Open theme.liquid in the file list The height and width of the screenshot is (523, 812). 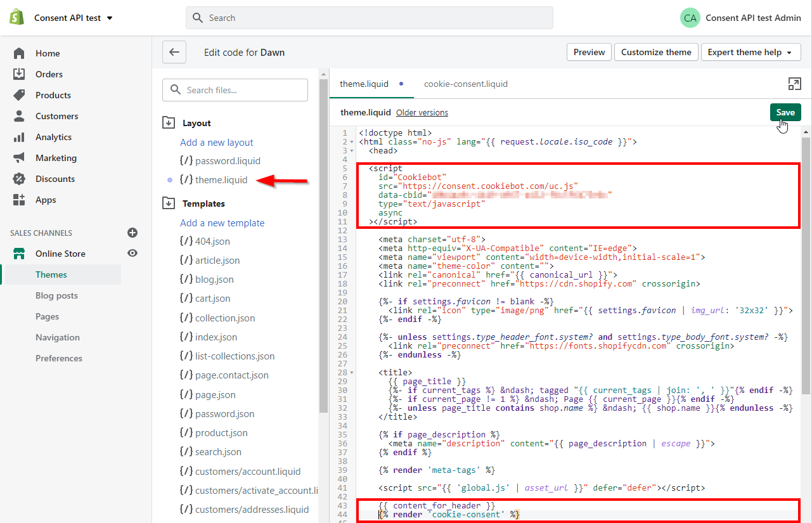[x=214, y=180]
